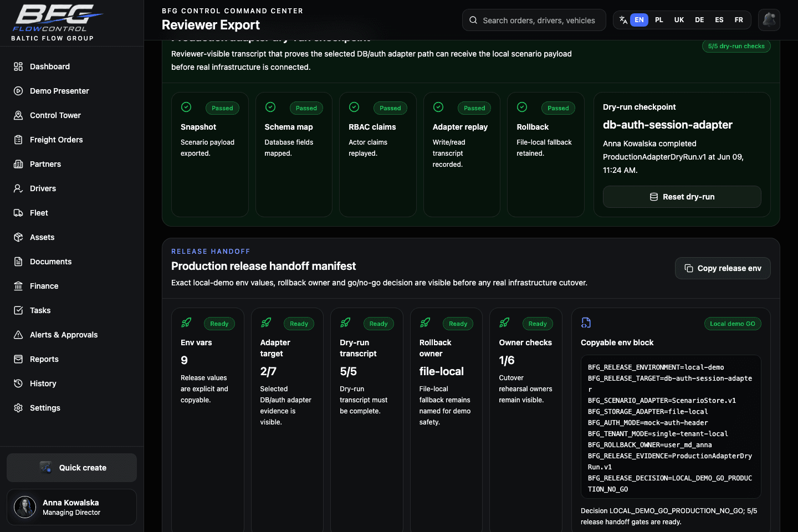798x532 pixels.
Task: Click the Owner checks 1/6 value
Action: (507, 360)
